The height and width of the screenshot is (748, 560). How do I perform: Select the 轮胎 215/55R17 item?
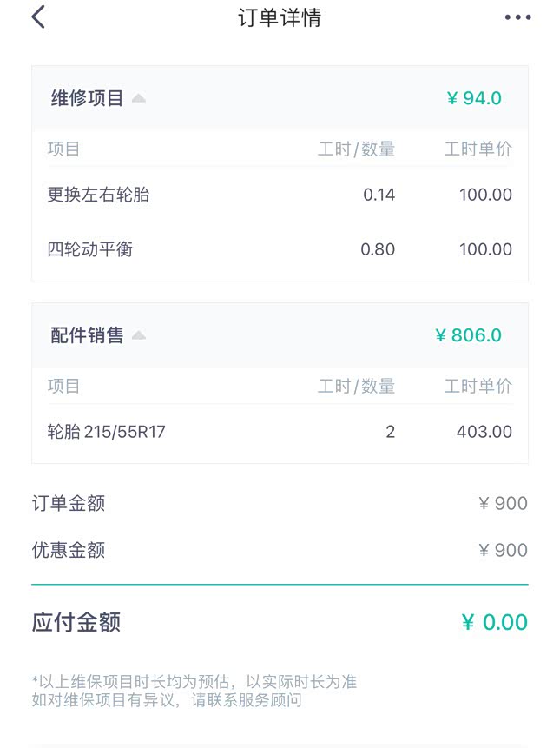[106, 432]
